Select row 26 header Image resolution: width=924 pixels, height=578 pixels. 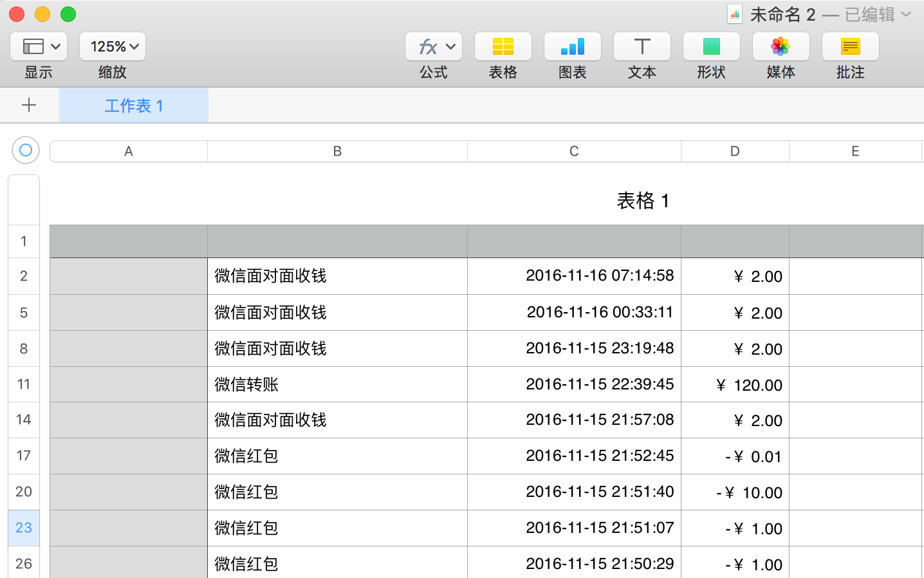click(x=24, y=563)
